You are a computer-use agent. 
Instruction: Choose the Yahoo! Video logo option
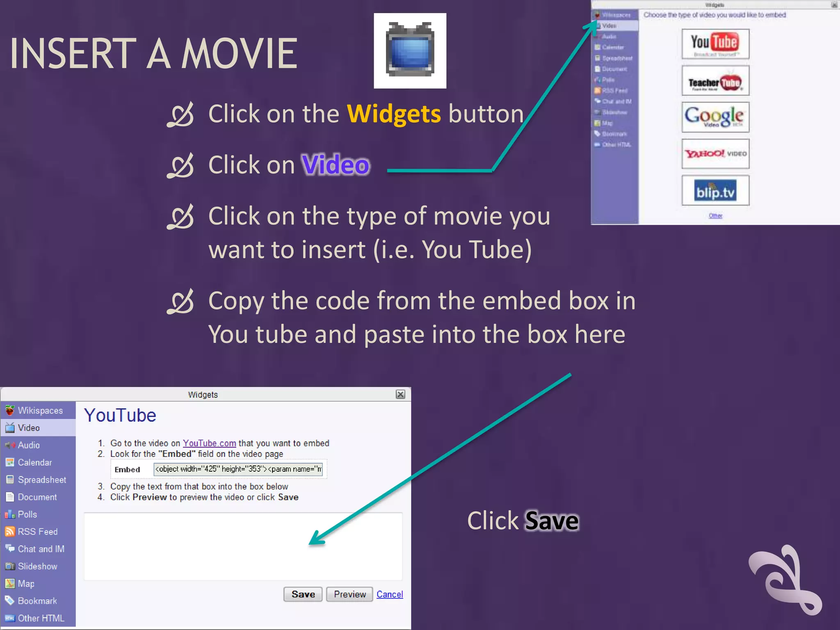(715, 154)
